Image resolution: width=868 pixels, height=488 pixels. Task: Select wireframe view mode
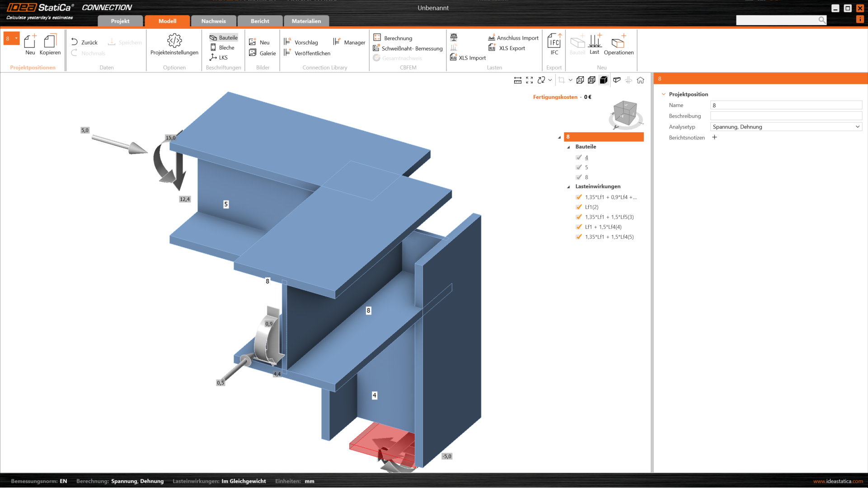[x=580, y=80]
